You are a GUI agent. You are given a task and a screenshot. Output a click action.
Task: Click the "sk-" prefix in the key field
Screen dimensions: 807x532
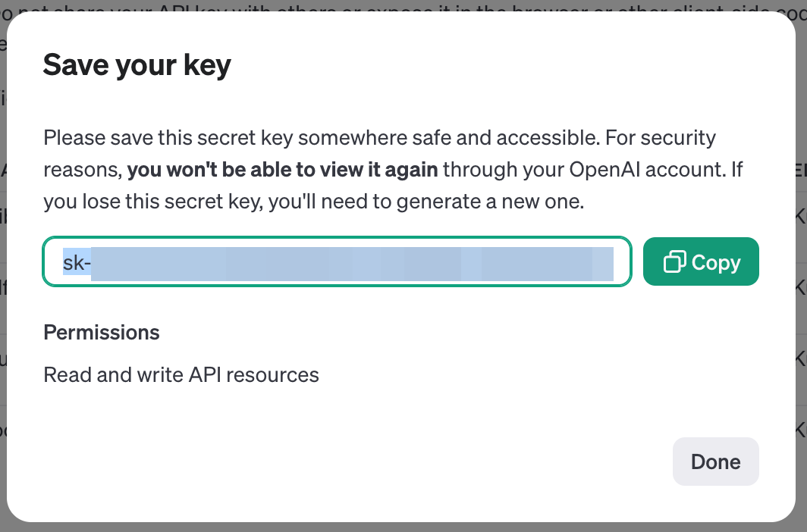77,262
